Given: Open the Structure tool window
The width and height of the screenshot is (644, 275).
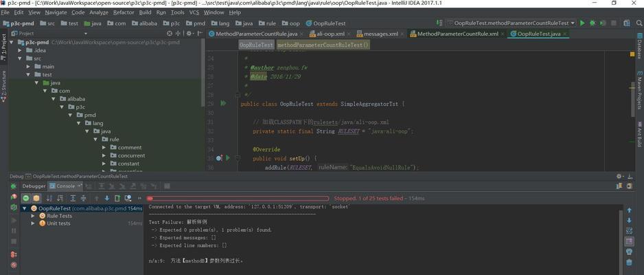Looking at the screenshot, I should pyautogui.click(x=3, y=87).
